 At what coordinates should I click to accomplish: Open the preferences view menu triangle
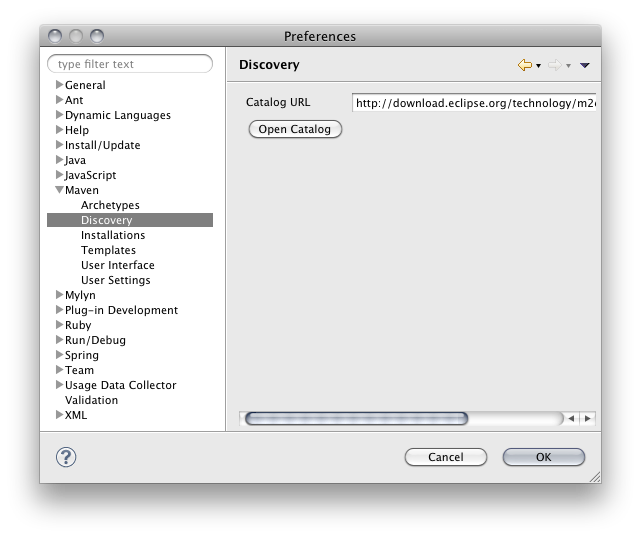click(x=585, y=65)
